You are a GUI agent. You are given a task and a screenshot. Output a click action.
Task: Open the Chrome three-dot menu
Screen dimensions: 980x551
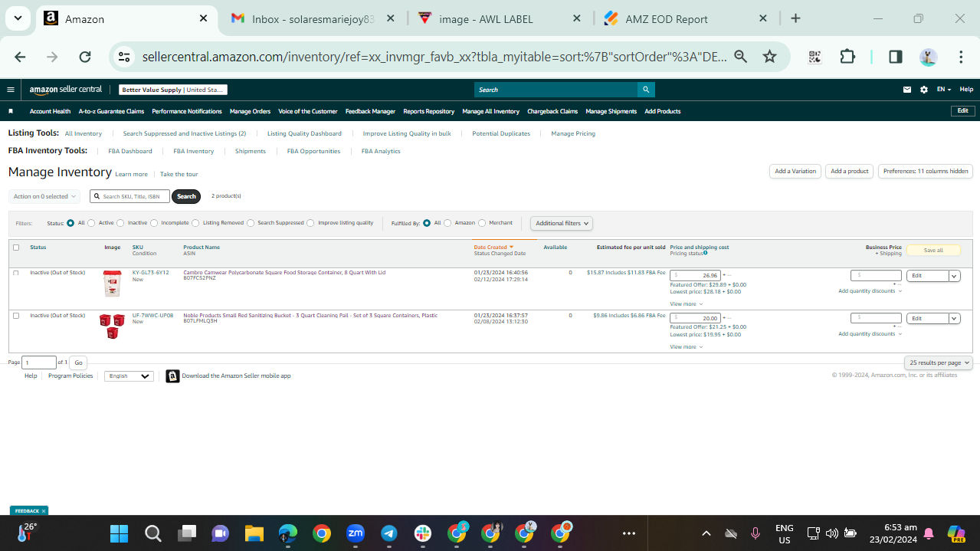pos(961,57)
